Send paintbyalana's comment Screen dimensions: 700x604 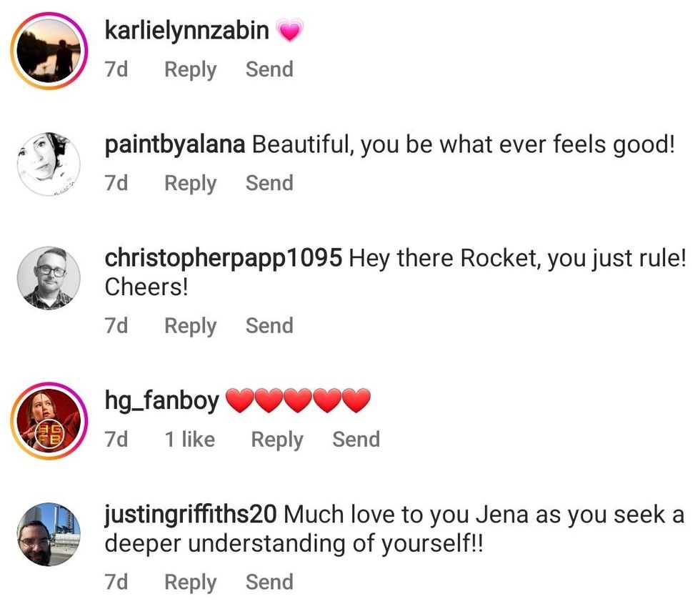pyautogui.click(x=269, y=183)
